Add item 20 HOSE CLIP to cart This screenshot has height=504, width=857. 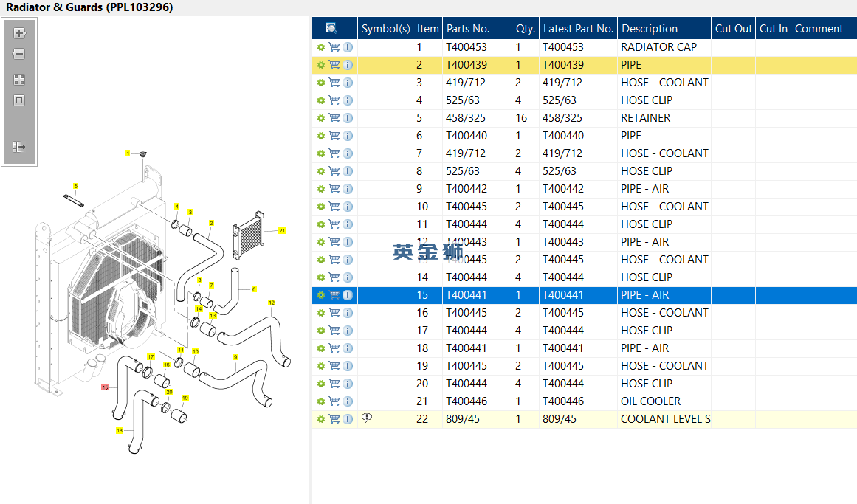coord(334,384)
